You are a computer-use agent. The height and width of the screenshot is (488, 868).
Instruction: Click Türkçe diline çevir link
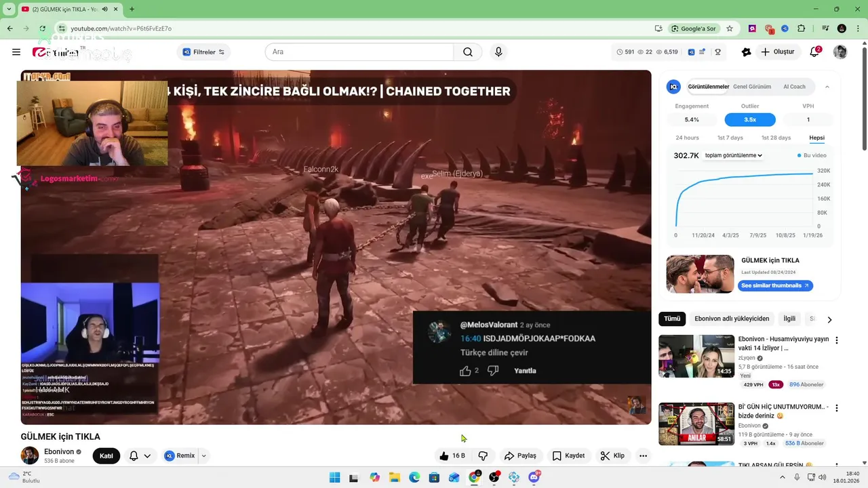[494, 352]
